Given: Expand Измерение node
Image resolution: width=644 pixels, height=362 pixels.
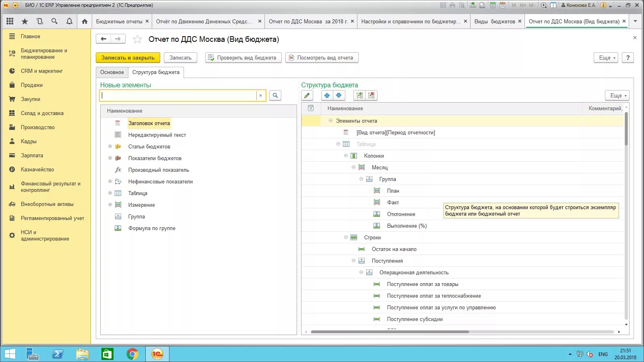Looking at the screenshot, I should [x=110, y=205].
